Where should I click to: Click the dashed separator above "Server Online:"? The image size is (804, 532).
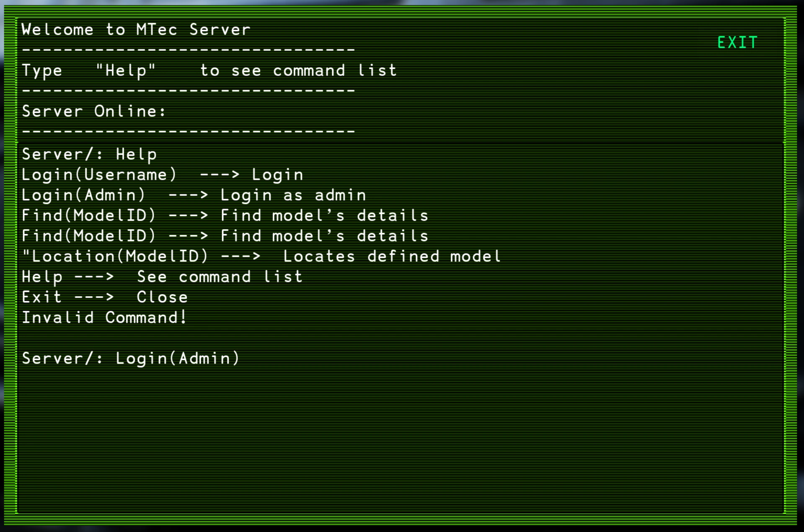click(188, 90)
